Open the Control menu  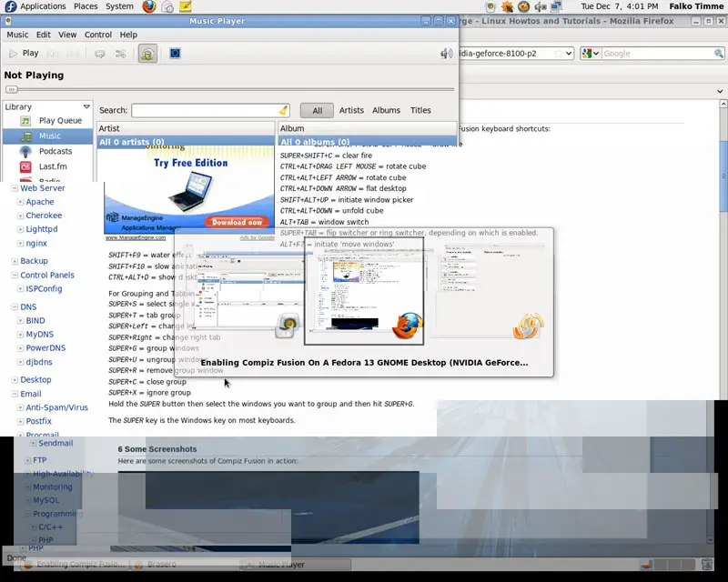click(98, 35)
